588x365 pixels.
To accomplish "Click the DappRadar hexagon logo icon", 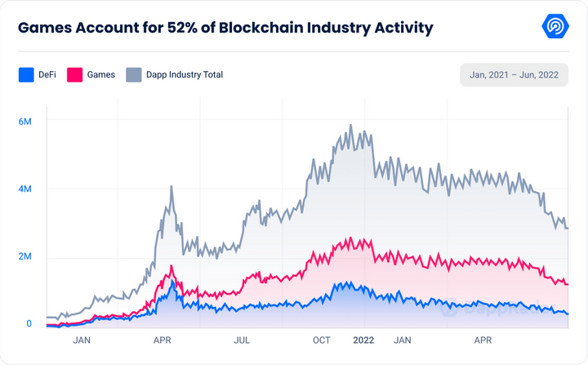I will (555, 26).
